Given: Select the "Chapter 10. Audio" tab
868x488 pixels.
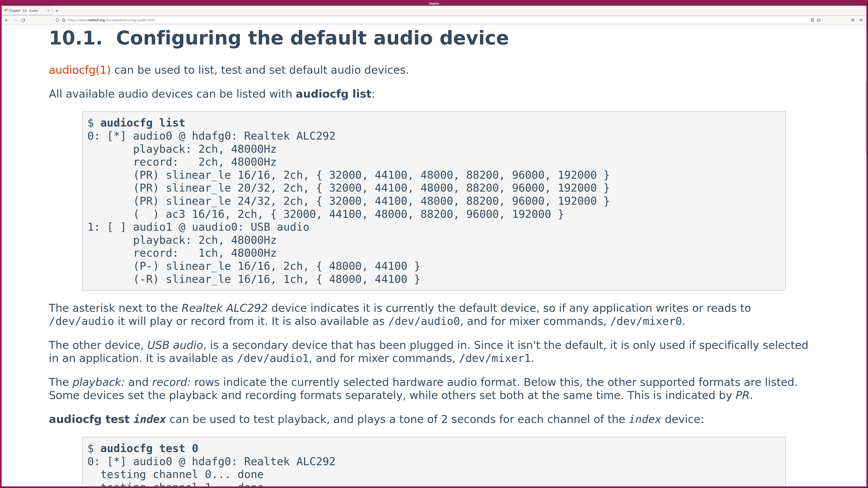Looking at the screenshot, I should click(x=24, y=11).
